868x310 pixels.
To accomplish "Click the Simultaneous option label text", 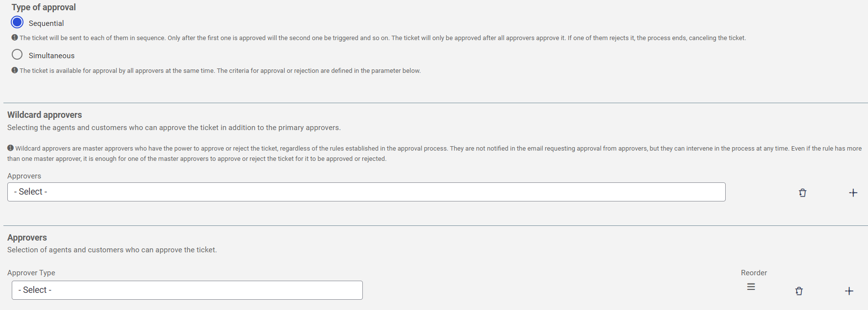I will click(x=51, y=56).
